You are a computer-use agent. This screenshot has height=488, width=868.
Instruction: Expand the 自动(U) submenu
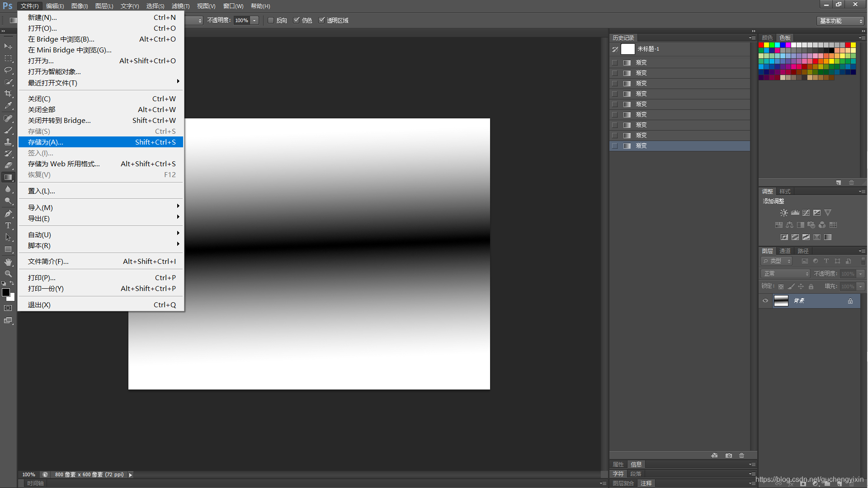[x=101, y=235]
